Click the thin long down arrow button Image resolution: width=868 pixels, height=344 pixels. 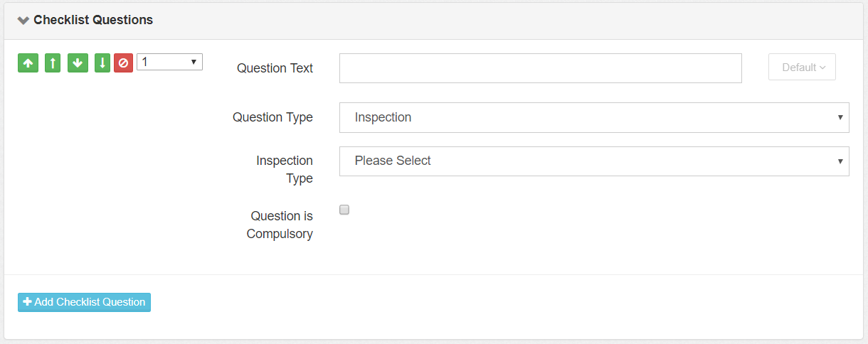(x=102, y=63)
